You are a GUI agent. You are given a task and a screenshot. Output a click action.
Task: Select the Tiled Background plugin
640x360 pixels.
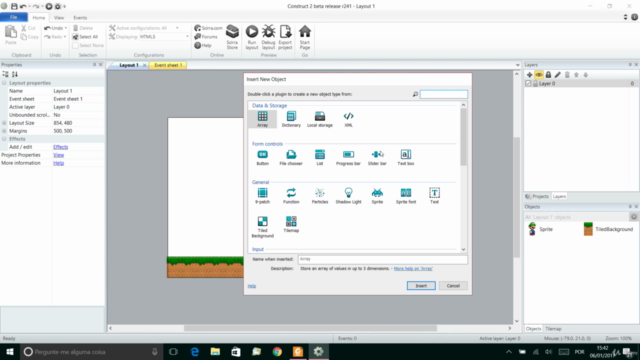(262, 227)
